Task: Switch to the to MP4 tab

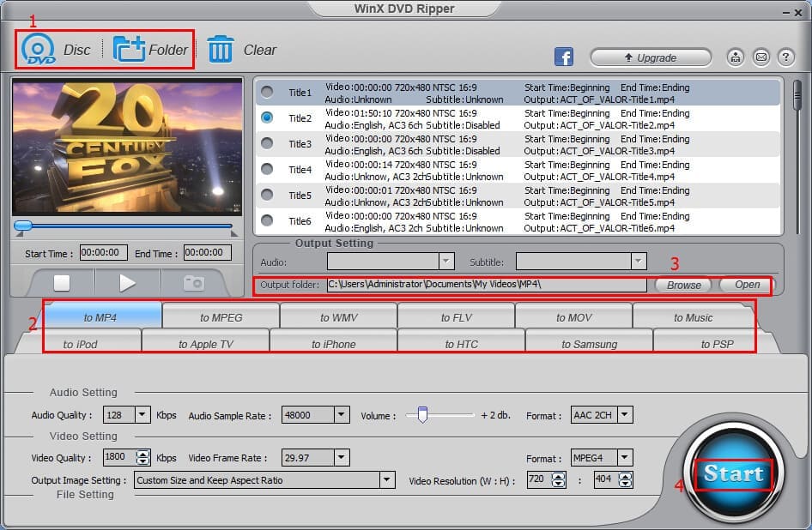Action: pos(102,316)
